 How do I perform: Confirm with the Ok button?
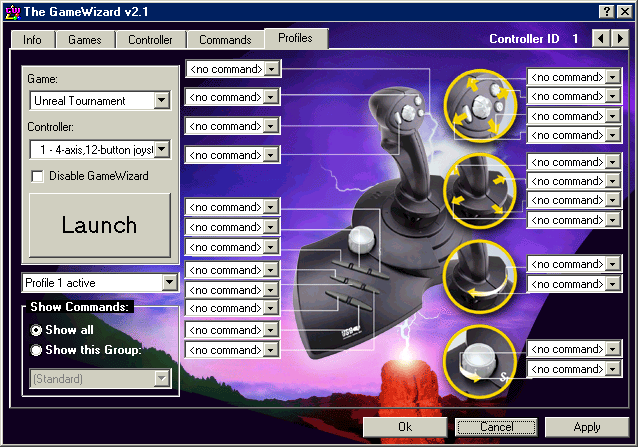[405, 427]
